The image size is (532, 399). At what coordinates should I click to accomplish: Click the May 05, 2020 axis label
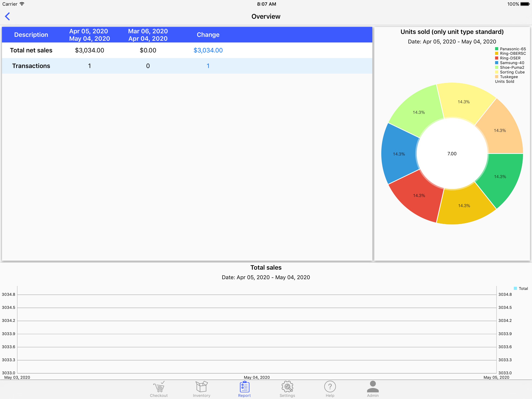[496, 377]
